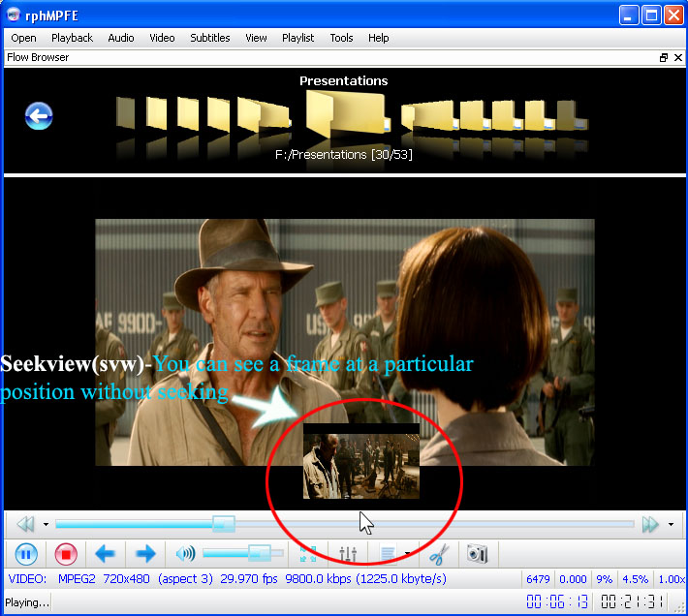The width and height of the screenshot is (688, 616).
Task: Click the rphMPFE application title icon
Action: click(x=14, y=15)
